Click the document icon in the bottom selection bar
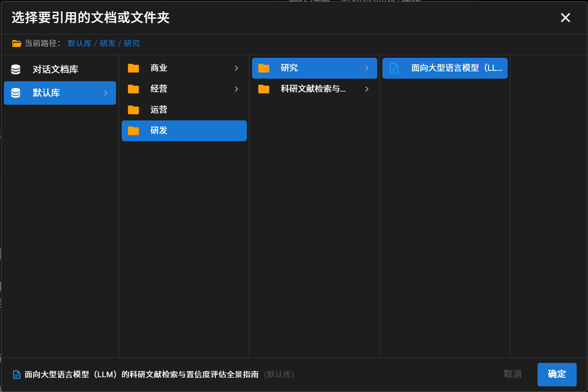Image resolution: width=588 pixels, height=392 pixels. (16, 374)
